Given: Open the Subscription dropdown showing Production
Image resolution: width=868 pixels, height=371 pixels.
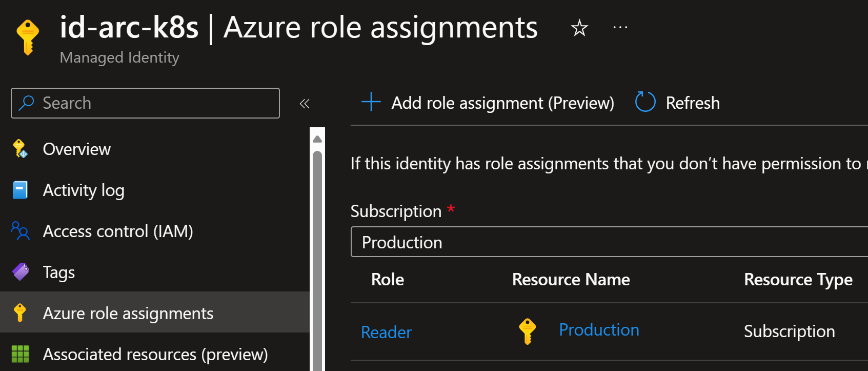Looking at the screenshot, I should point(609,242).
